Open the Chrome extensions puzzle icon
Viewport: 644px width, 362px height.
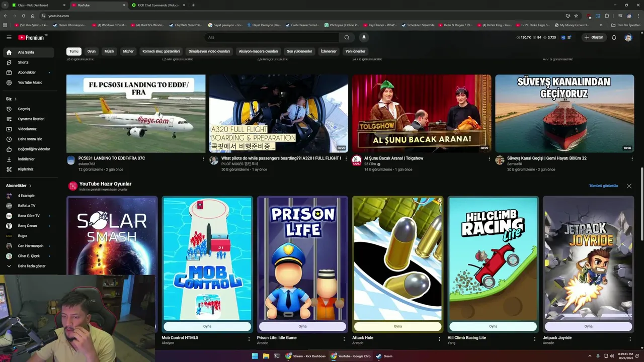point(607,16)
